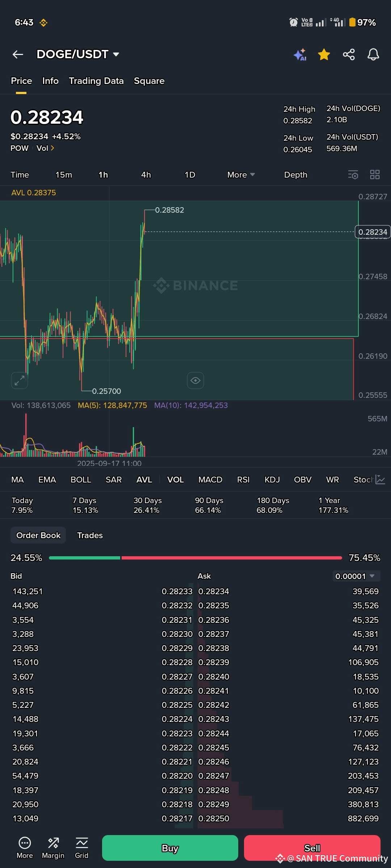Viewport: 391px width, 868px height.
Task: Select the 15m interval
Action: (64, 175)
